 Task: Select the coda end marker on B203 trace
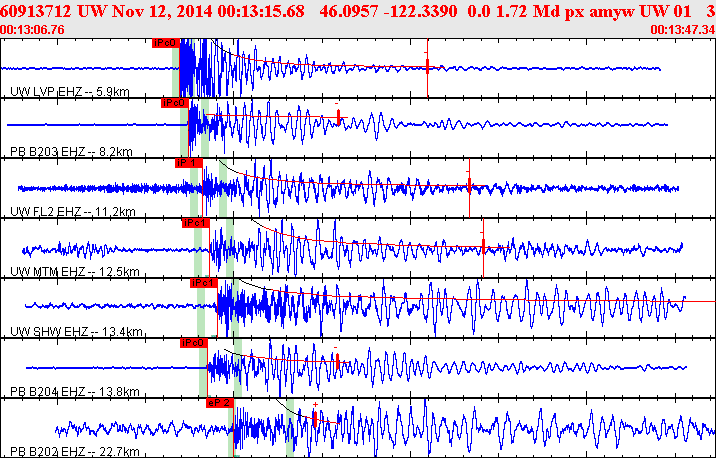[x=338, y=117]
